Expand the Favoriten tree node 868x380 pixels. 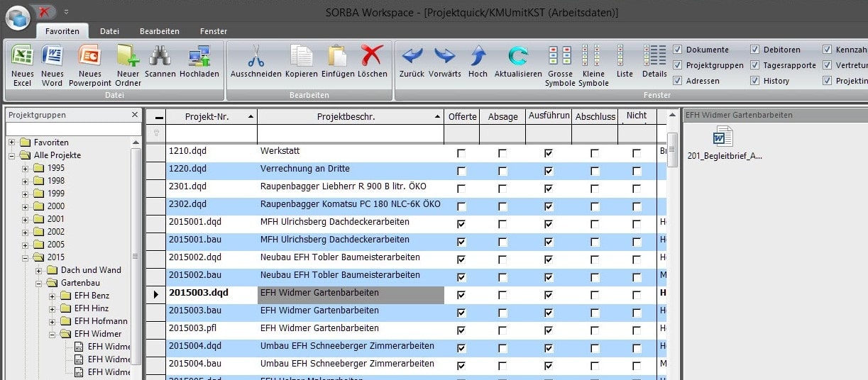click(x=11, y=142)
